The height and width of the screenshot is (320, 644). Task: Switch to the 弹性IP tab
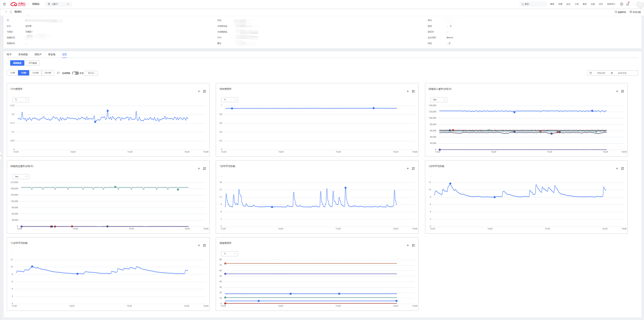38,55
